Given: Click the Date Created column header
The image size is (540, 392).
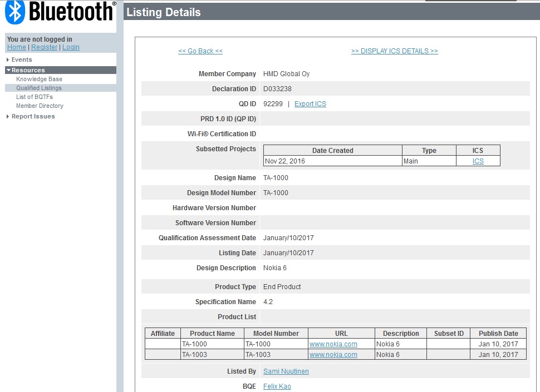Looking at the screenshot, I should (x=333, y=151).
